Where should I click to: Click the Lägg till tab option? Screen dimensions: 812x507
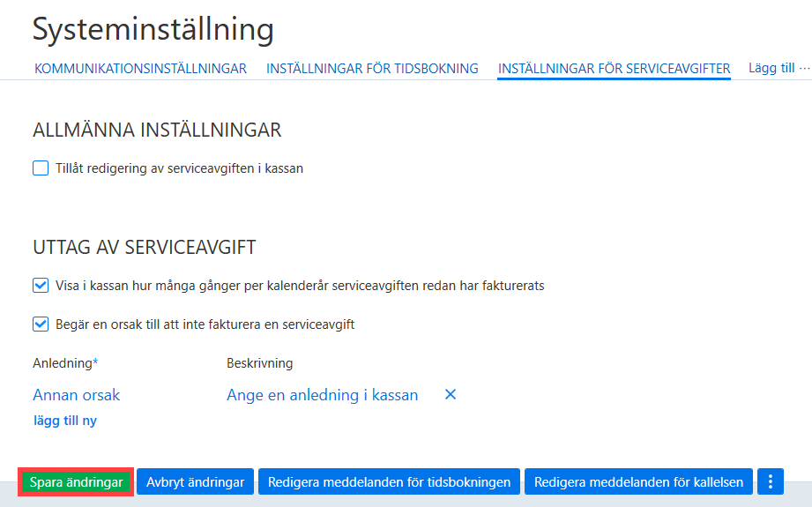tap(771, 68)
